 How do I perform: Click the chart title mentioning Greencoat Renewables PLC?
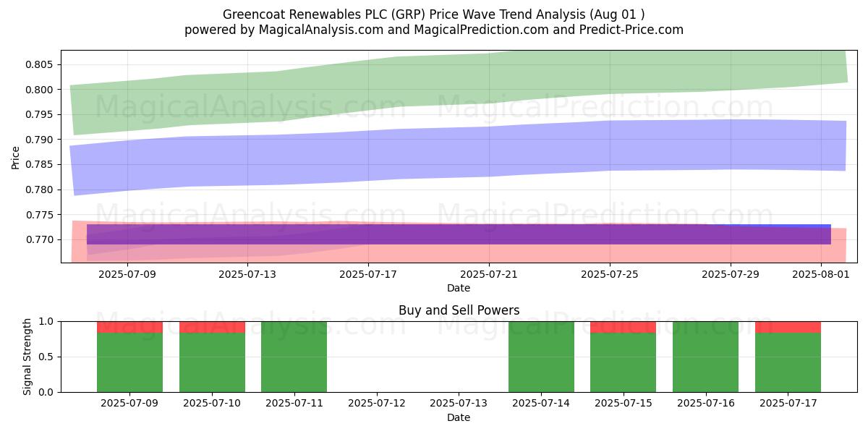click(434, 14)
